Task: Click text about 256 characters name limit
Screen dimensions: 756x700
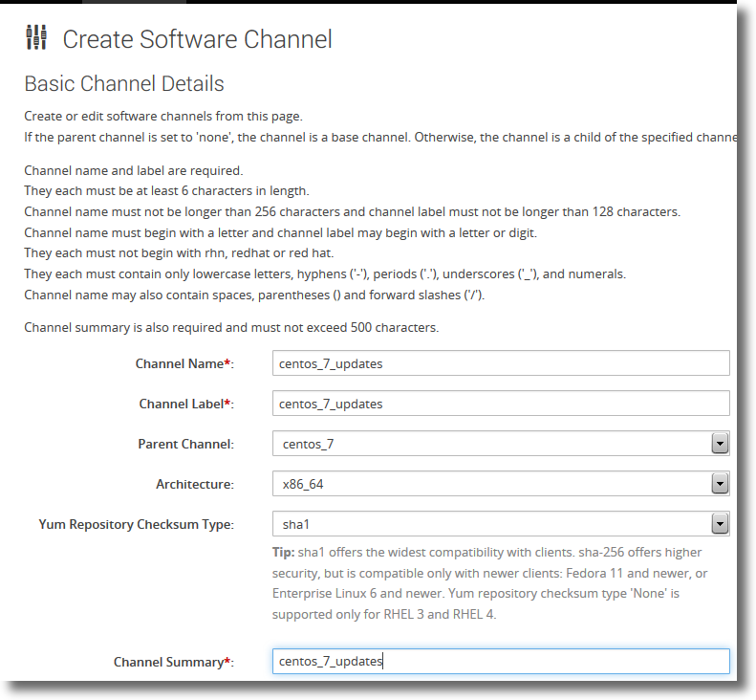Action: [352, 211]
